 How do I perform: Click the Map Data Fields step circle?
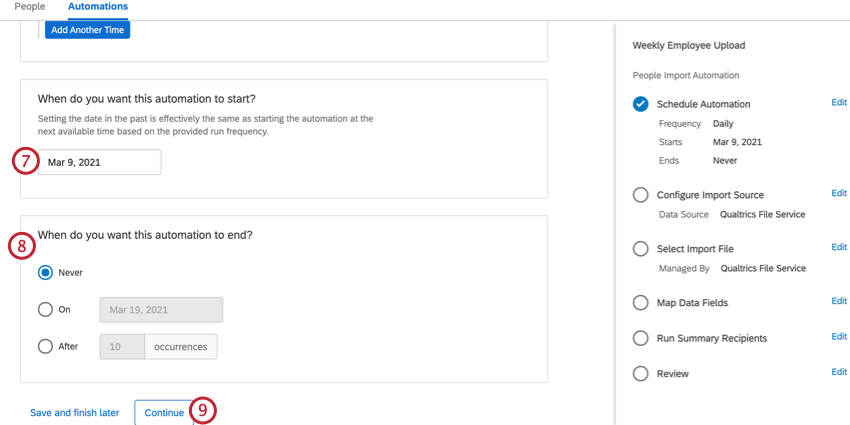coord(640,302)
